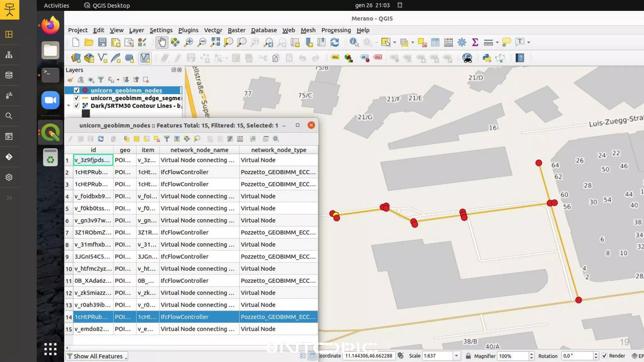Screen dimensions: 644x362
Task: Click the Filter funnel icon in attribute table
Action: pos(167,139)
